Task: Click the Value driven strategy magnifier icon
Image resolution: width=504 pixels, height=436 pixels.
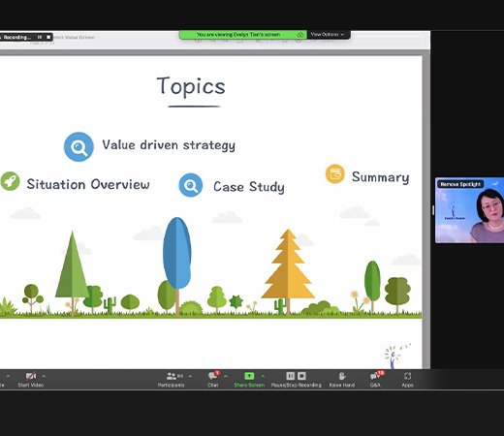Action: [79, 146]
